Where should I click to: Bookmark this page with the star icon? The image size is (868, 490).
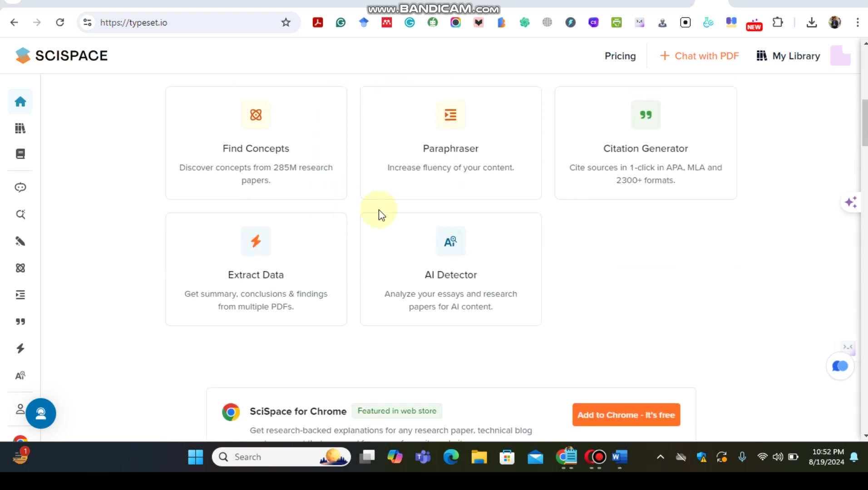[x=286, y=22]
